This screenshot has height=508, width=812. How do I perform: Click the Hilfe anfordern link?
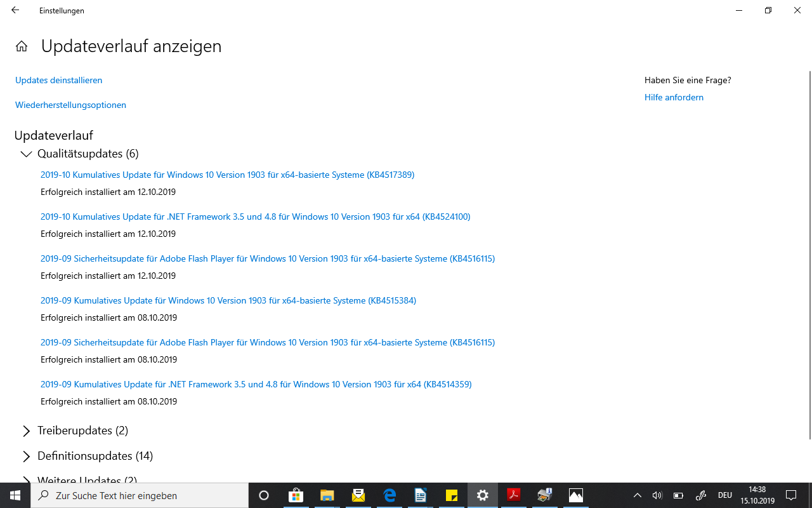click(x=674, y=97)
